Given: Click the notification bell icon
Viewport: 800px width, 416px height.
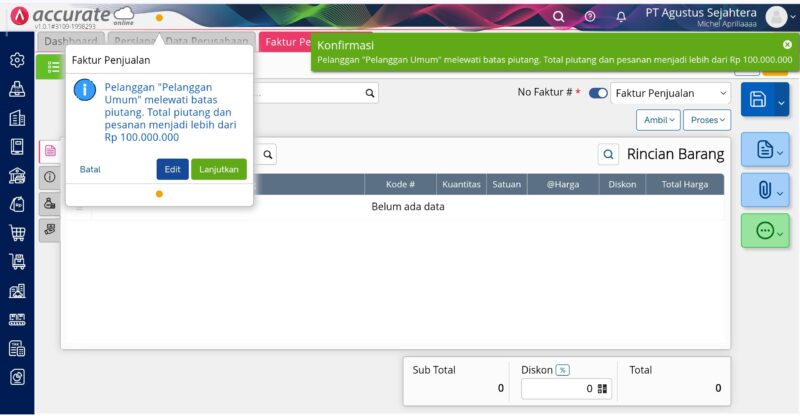Looking at the screenshot, I should [621, 16].
